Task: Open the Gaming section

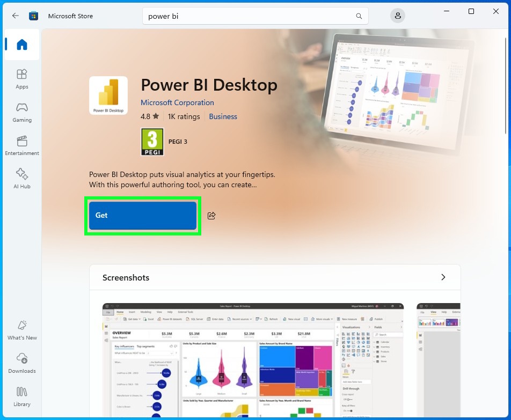Action: (x=22, y=112)
